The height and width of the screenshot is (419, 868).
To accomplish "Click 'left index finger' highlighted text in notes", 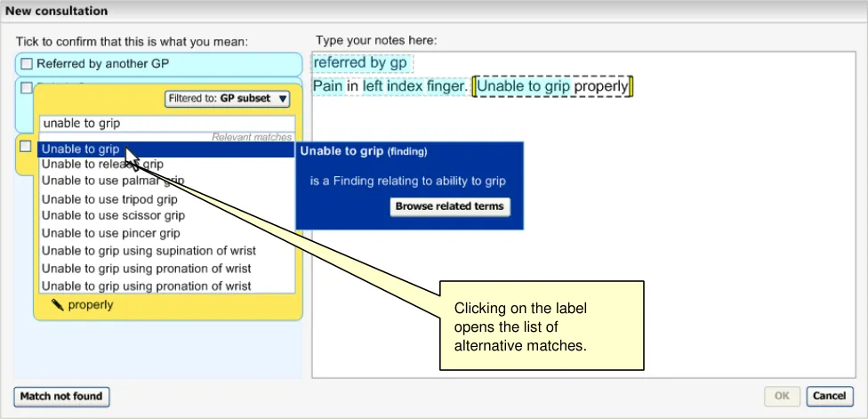I will (x=414, y=86).
